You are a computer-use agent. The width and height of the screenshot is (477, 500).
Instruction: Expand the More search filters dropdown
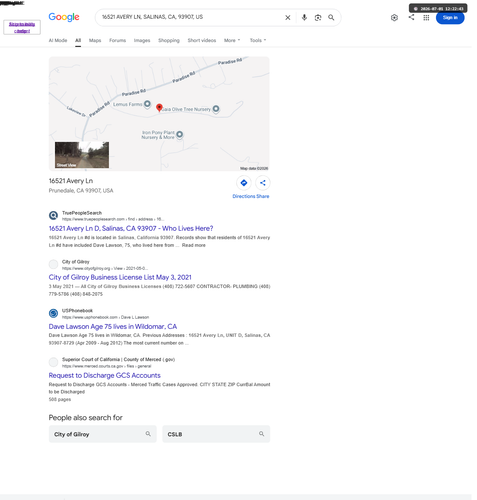pyautogui.click(x=232, y=40)
